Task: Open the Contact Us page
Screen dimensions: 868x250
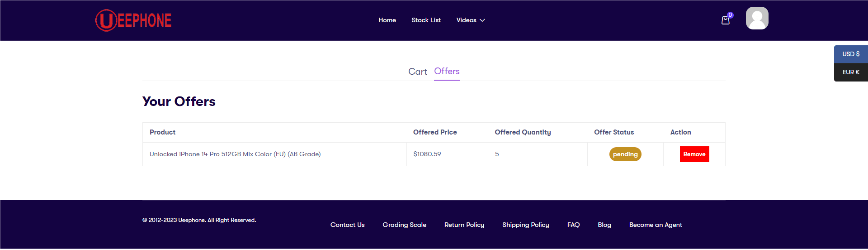Action: [x=347, y=225]
